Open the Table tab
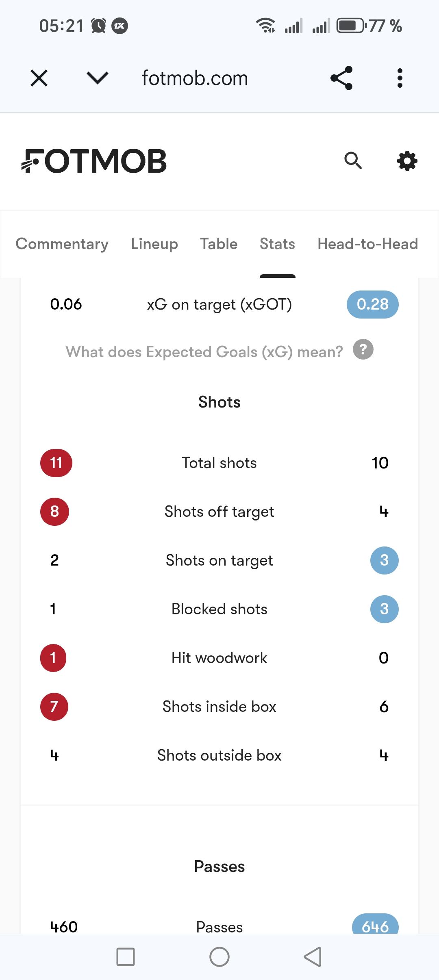439x980 pixels. pyautogui.click(x=219, y=244)
